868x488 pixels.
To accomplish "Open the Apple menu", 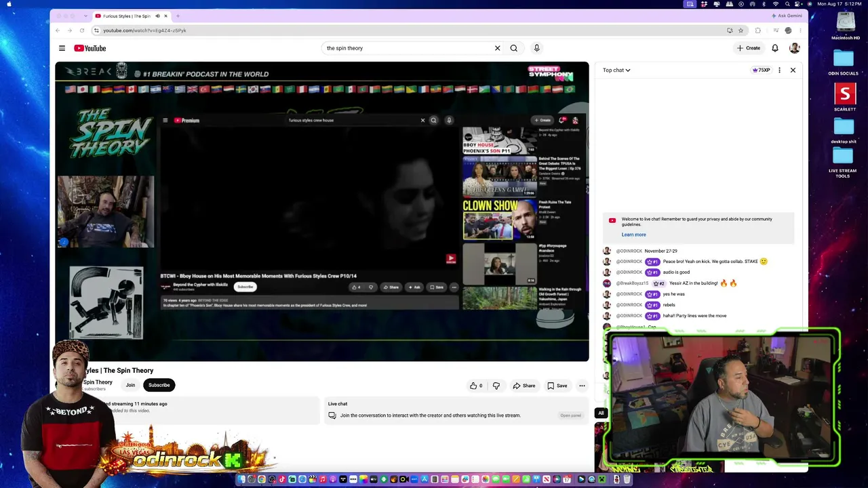I will coord(9,4).
